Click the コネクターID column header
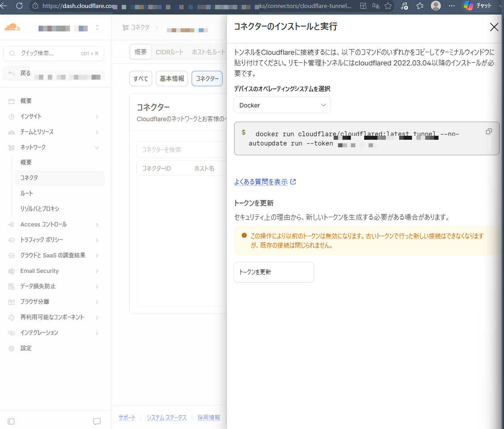This screenshot has height=429, width=504. (157, 169)
